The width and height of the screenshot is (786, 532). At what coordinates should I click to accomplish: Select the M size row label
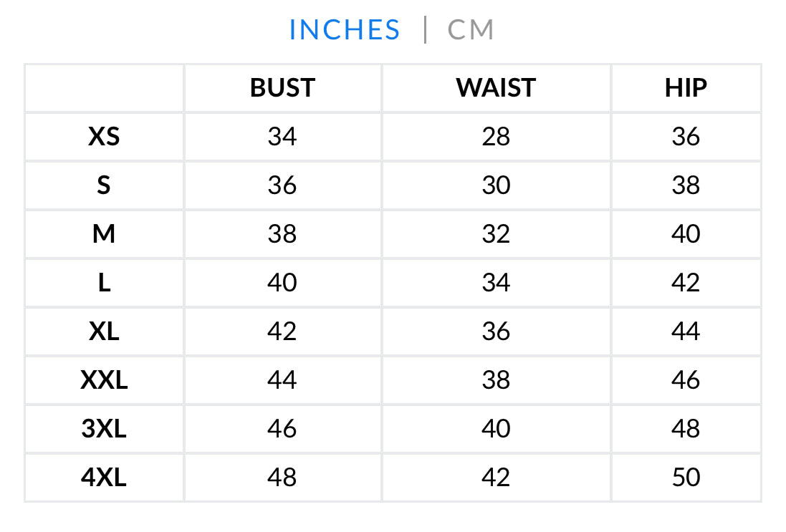click(104, 234)
